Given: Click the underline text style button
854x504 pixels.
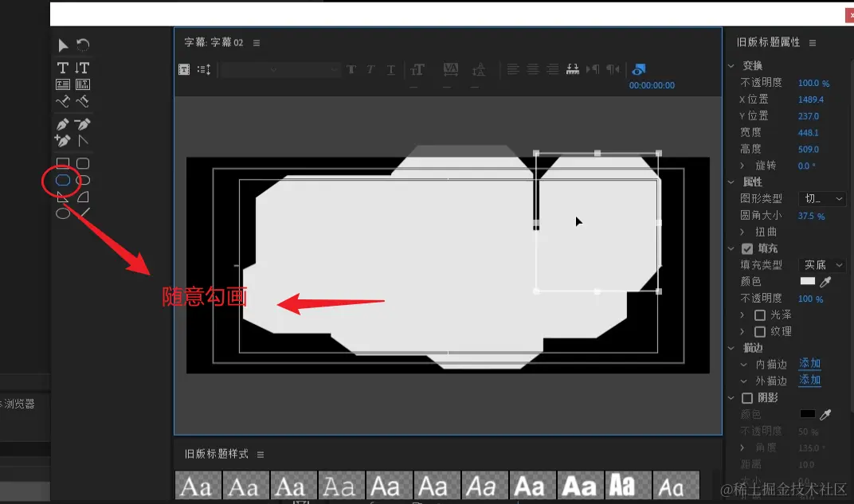Looking at the screenshot, I should [391, 69].
